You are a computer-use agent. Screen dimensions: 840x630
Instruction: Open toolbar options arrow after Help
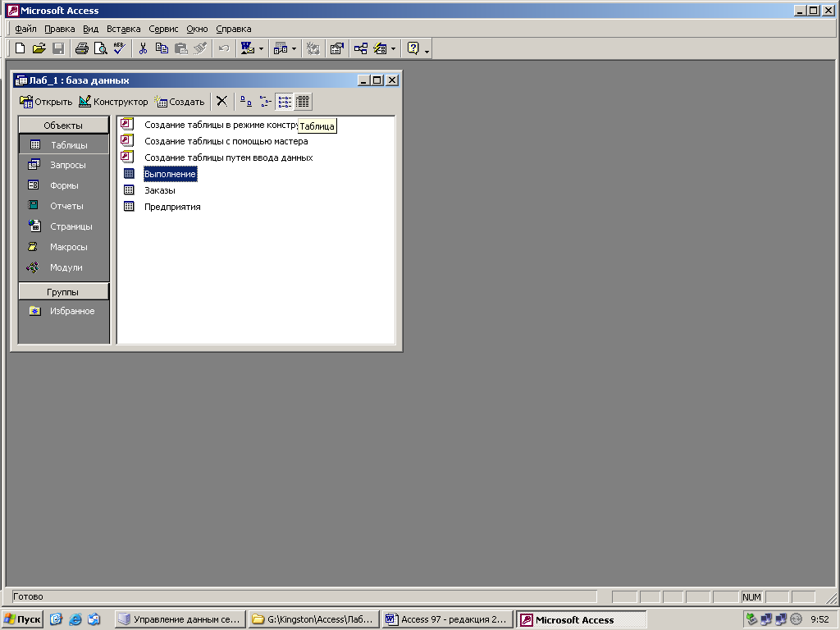pyautogui.click(x=427, y=51)
